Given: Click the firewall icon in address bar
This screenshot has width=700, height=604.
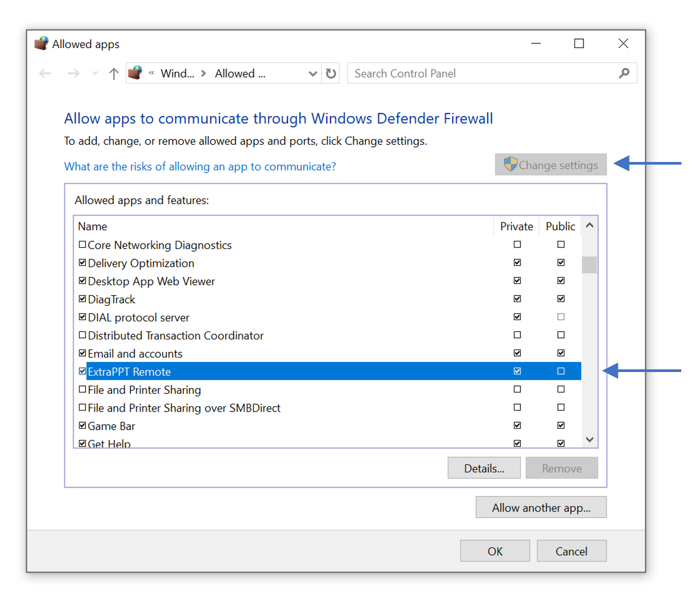Looking at the screenshot, I should click(135, 73).
